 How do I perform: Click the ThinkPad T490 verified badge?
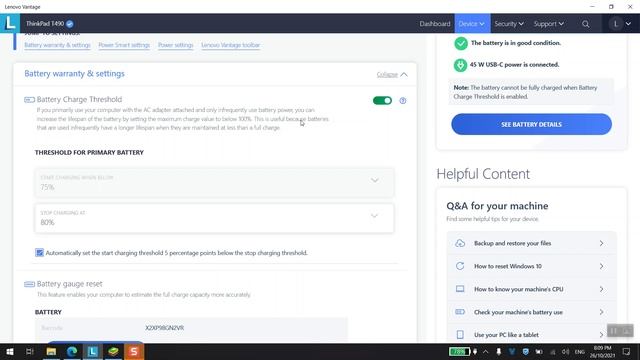point(70,24)
